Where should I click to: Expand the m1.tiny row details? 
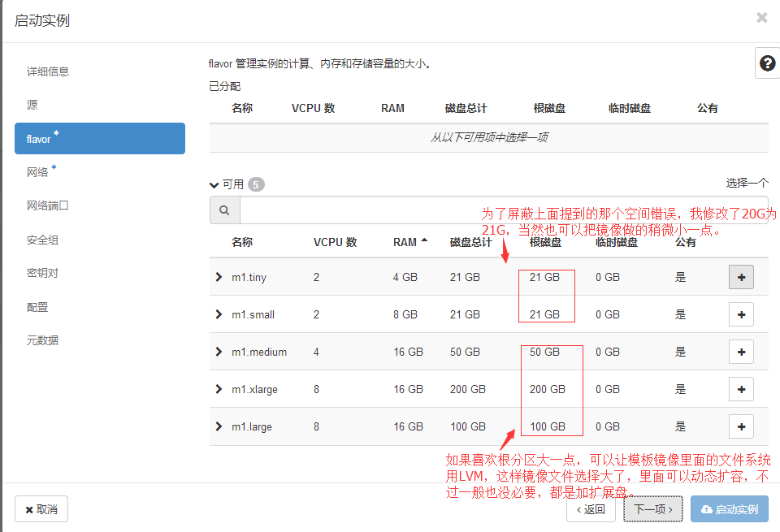(219, 277)
